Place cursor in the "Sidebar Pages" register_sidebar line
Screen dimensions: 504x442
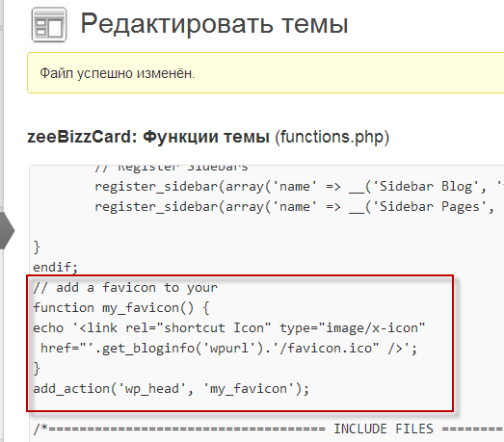pos(294,207)
